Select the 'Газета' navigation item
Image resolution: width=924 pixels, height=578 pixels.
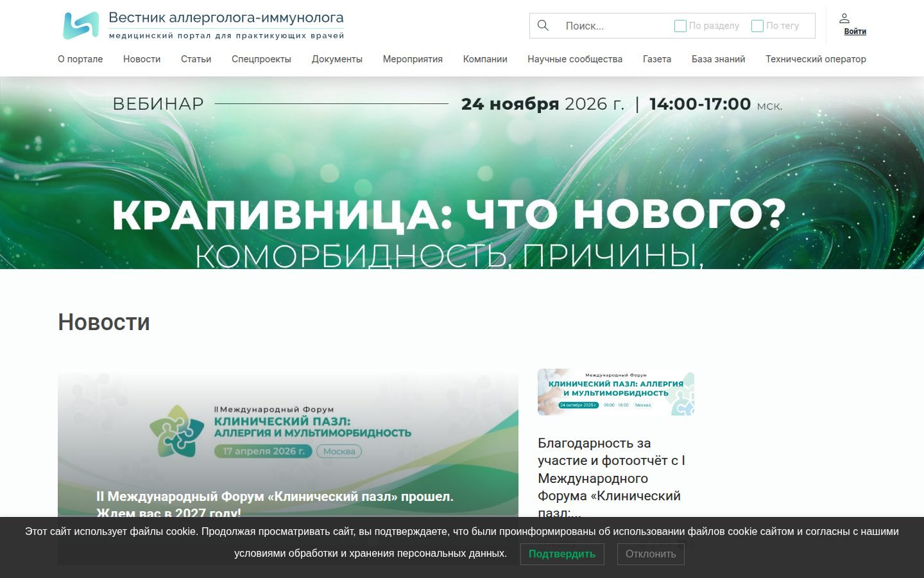click(x=657, y=59)
